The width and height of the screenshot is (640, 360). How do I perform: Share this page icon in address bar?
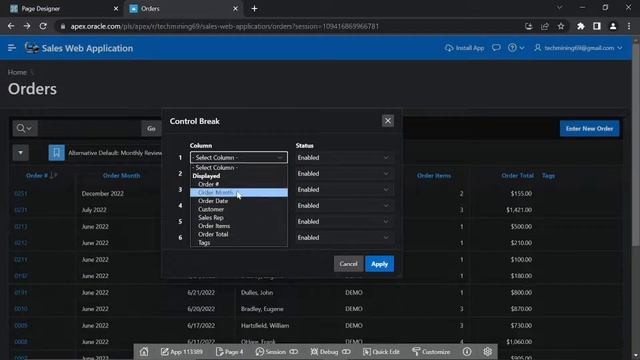pyautogui.click(x=544, y=26)
